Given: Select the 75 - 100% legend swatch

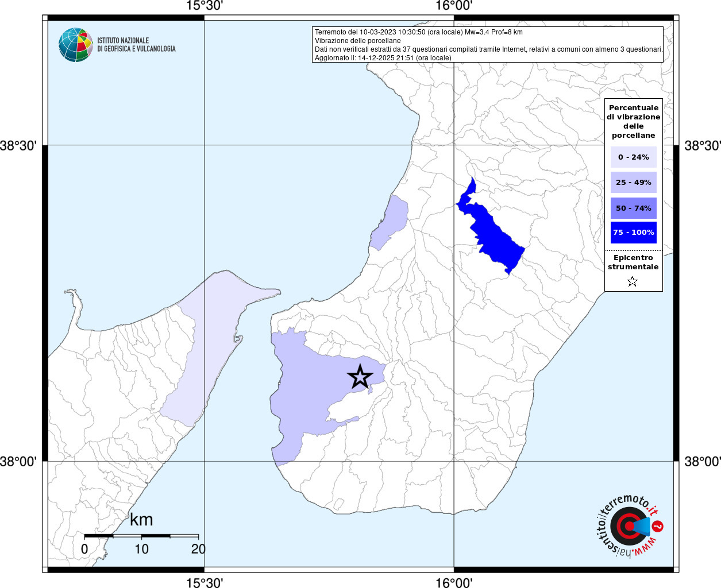Looking at the screenshot, I should (633, 233).
